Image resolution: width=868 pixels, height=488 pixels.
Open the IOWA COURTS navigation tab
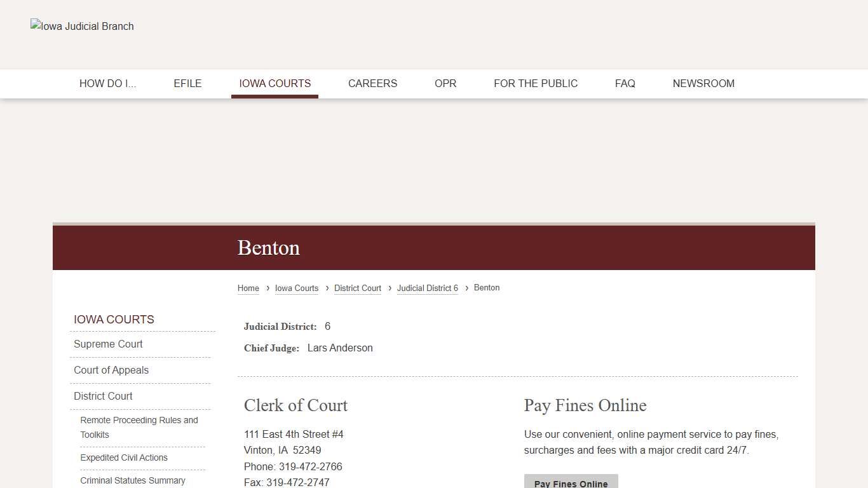click(x=275, y=83)
